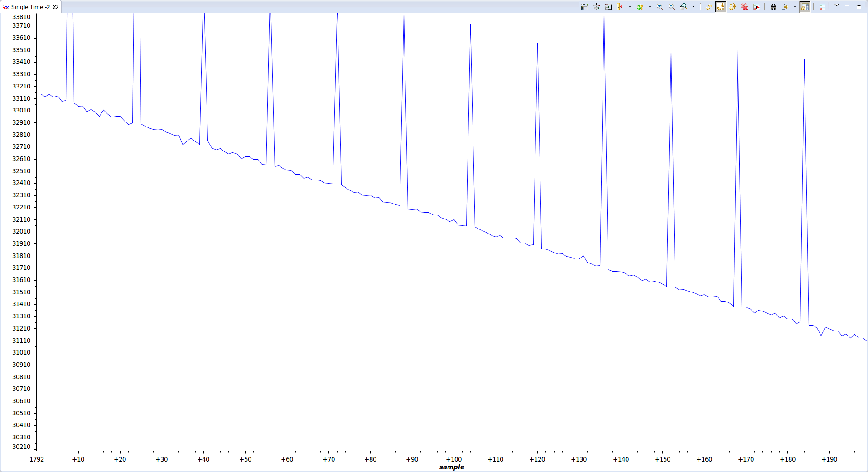
Task: Open the zoom reset dropdown arrow
Action: pos(693,7)
